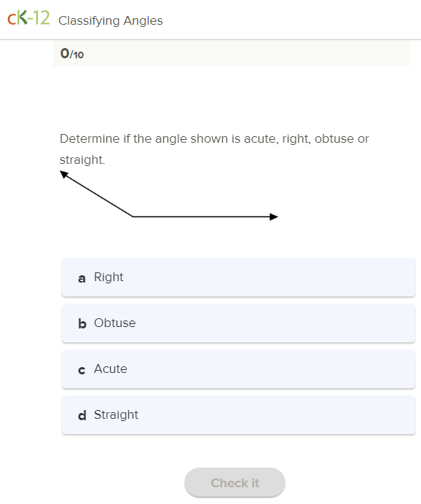This screenshot has height=504, width=421.
Task: Click the pale score progress bar
Action: pyautogui.click(x=232, y=54)
